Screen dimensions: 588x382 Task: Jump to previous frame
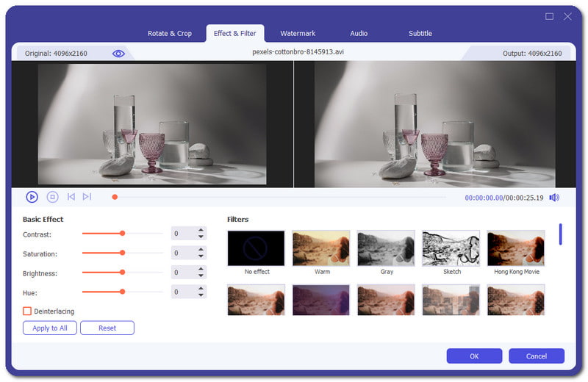pyautogui.click(x=71, y=197)
